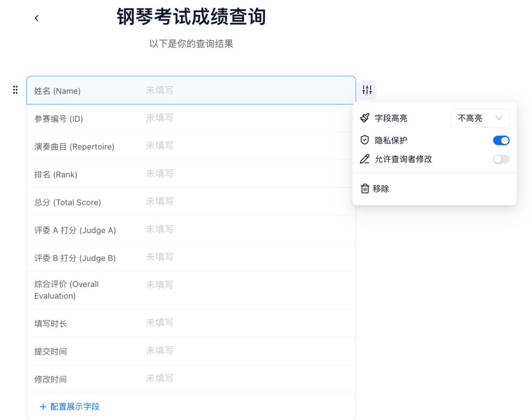The height and width of the screenshot is (420, 532).
Task: Click the 隐私保护 label text
Action: tap(391, 140)
